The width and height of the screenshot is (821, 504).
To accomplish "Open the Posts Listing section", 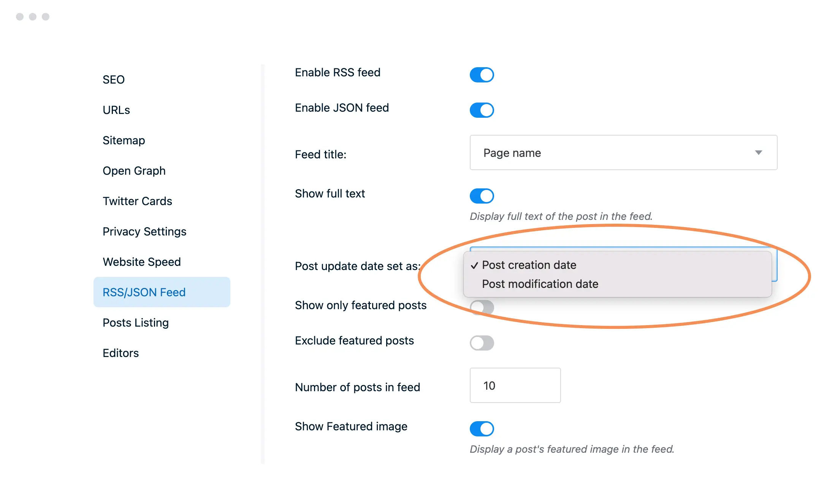I will pyautogui.click(x=135, y=322).
